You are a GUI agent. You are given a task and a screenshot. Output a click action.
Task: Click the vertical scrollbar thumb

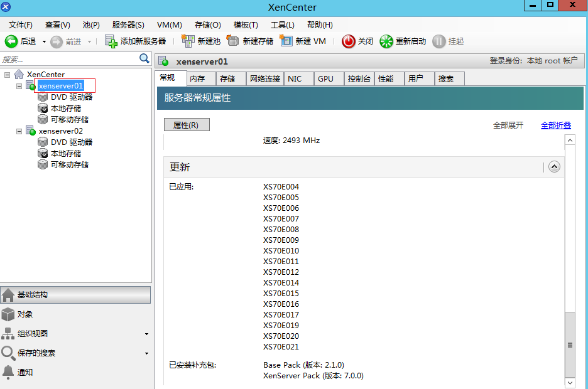tap(570, 345)
